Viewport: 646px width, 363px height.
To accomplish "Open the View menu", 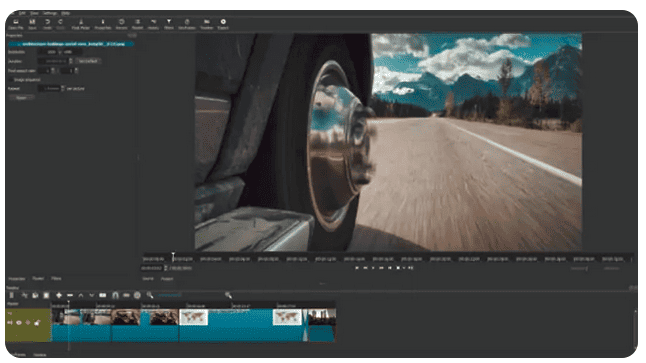I will click(x=35, y=13).
